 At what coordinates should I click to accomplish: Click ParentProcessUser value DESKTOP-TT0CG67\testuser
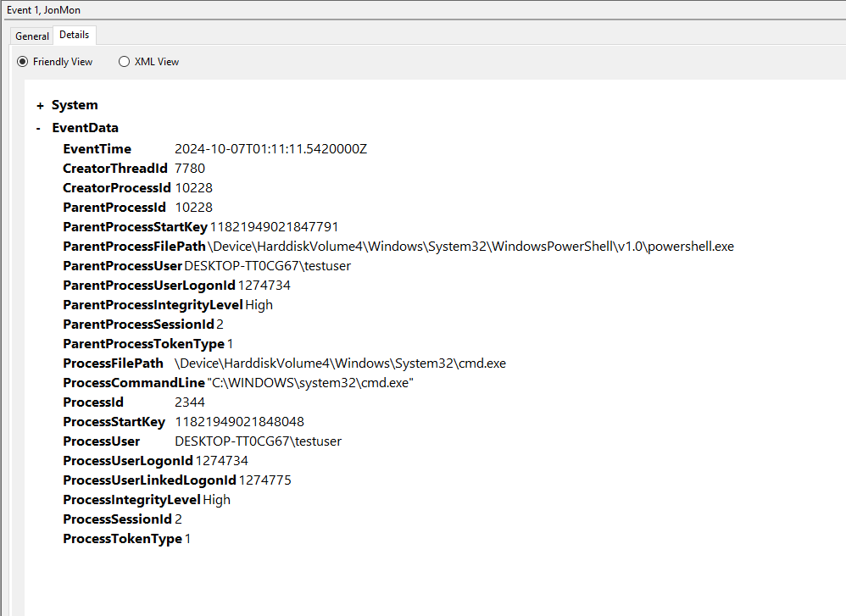[268, 266]
